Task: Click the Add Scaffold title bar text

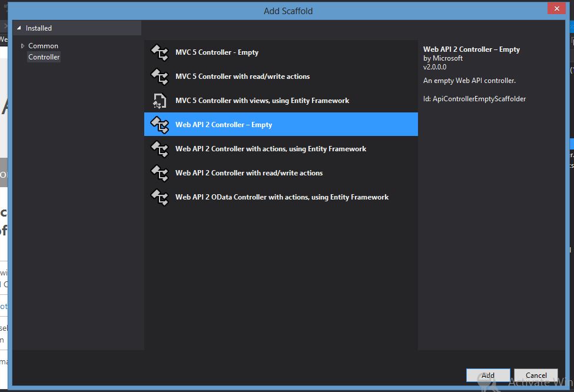Action: 288,11
